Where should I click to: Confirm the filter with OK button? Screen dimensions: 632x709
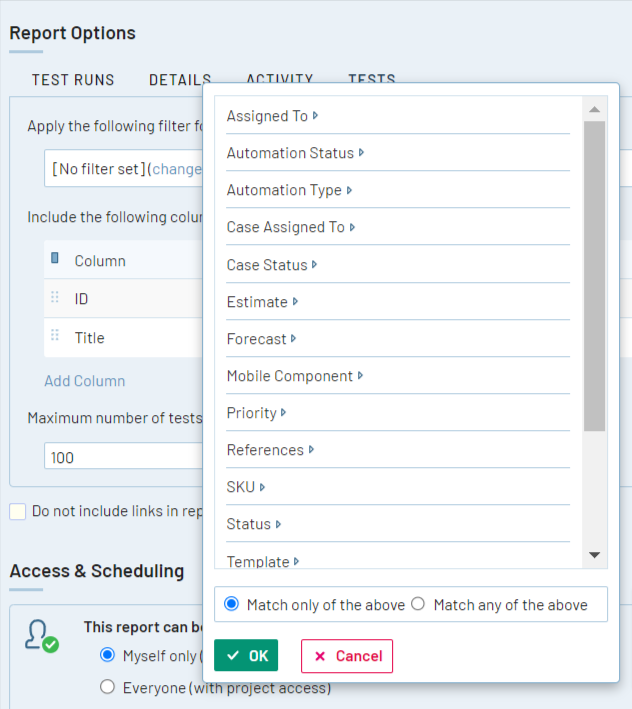[x=246, y=656]
